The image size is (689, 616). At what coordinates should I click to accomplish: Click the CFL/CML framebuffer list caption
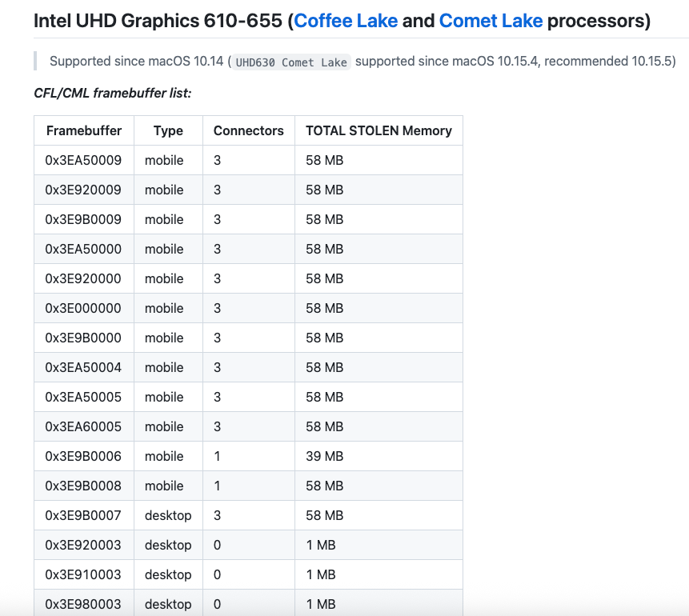pyautogui.click(x=113, y=93)
